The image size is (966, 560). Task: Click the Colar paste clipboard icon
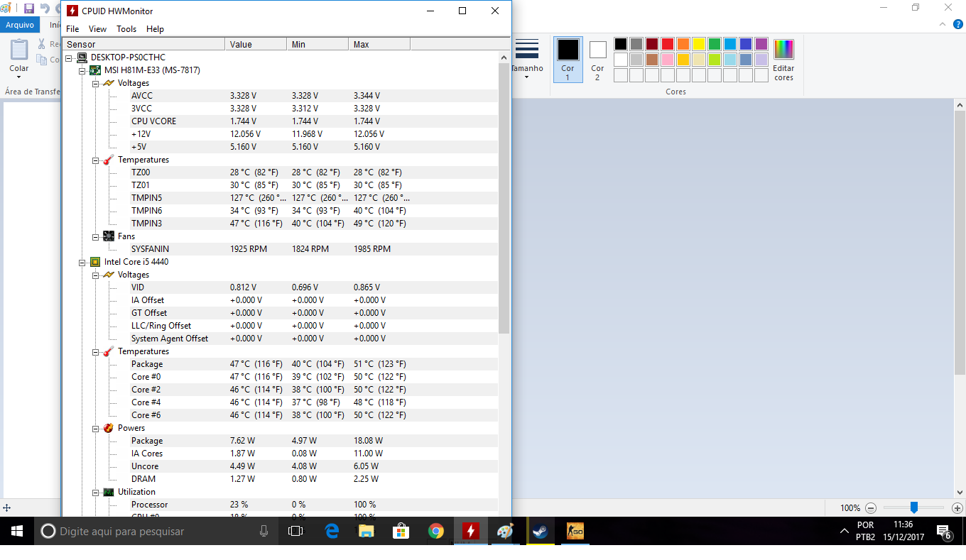(19, 50)
